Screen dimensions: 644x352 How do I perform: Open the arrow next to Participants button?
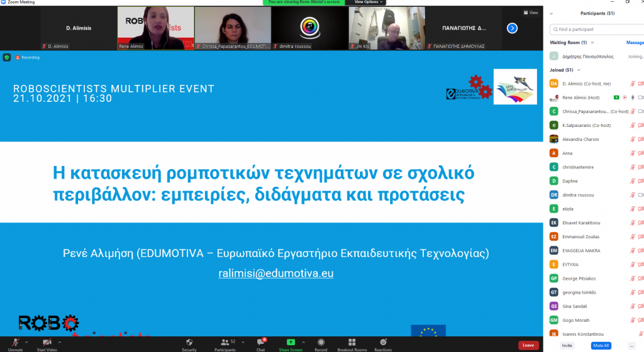(243, 342)
